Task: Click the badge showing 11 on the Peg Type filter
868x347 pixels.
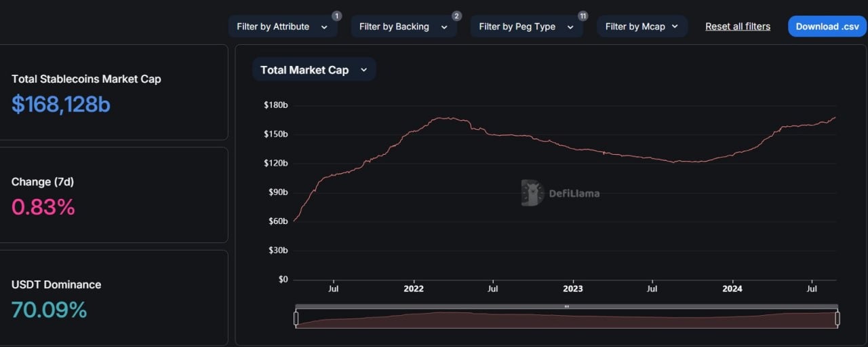Action: tap(583, 16)
